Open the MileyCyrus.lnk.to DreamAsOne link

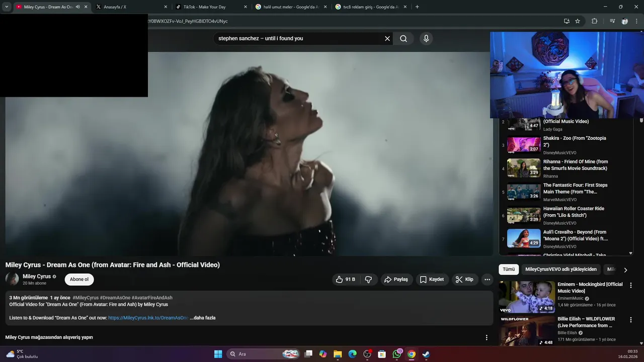coord(148,318)
